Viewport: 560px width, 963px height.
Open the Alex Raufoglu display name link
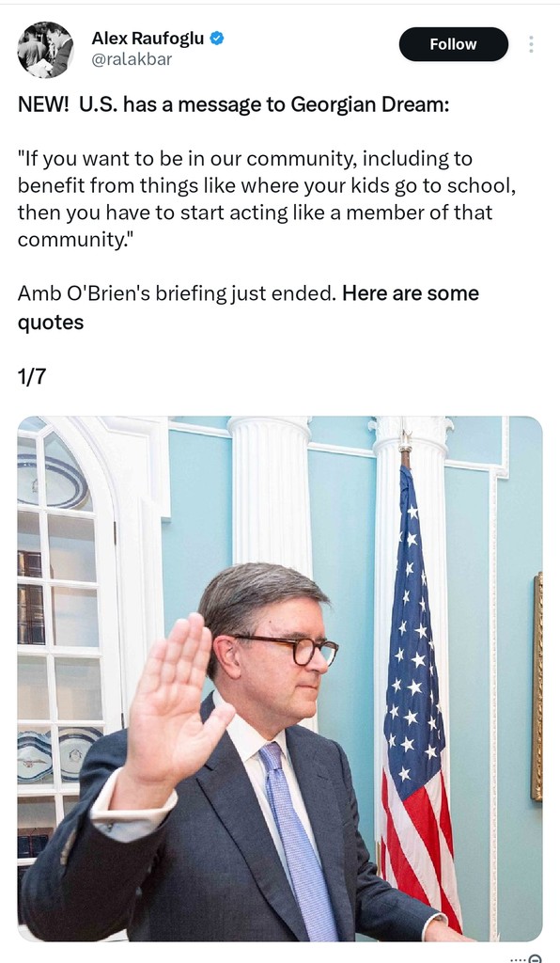148,38
